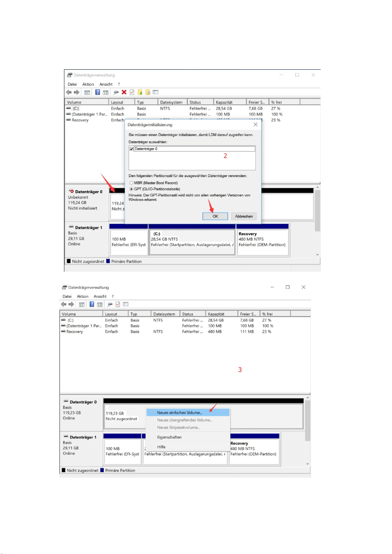Open Aktion menu in lower window
The width and height of the screenshot is (392, 554).
click(83, 296)
